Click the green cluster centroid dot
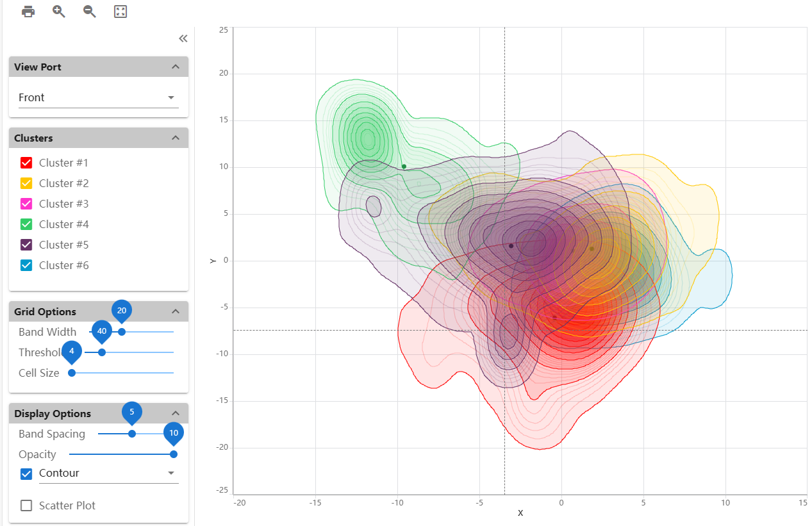The width and height of the screenshot is (812, 526). click(x=404, y=167)
